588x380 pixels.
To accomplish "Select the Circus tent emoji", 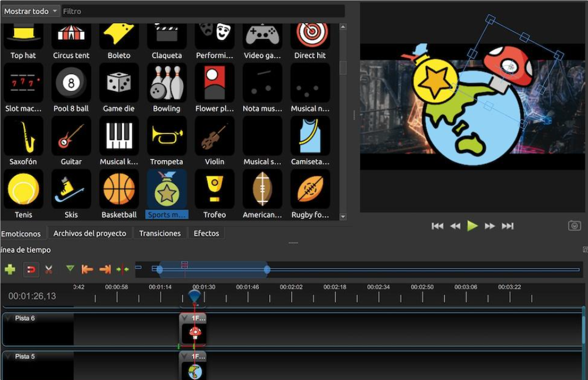I will click(71, 41).
